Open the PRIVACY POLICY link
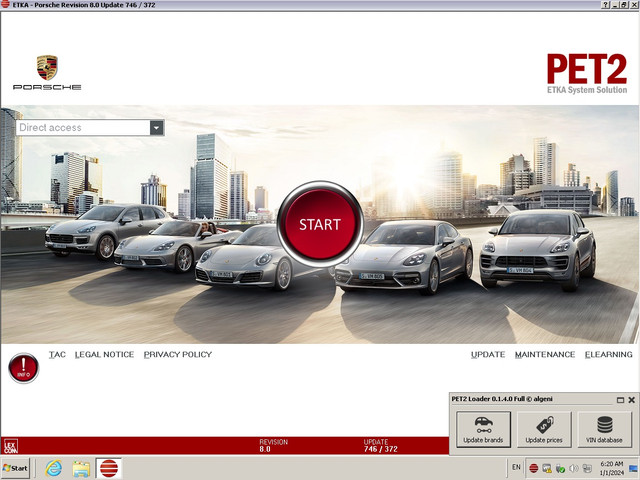The height and width of the screenshot is (480, 640). click(x=178, y=354)
